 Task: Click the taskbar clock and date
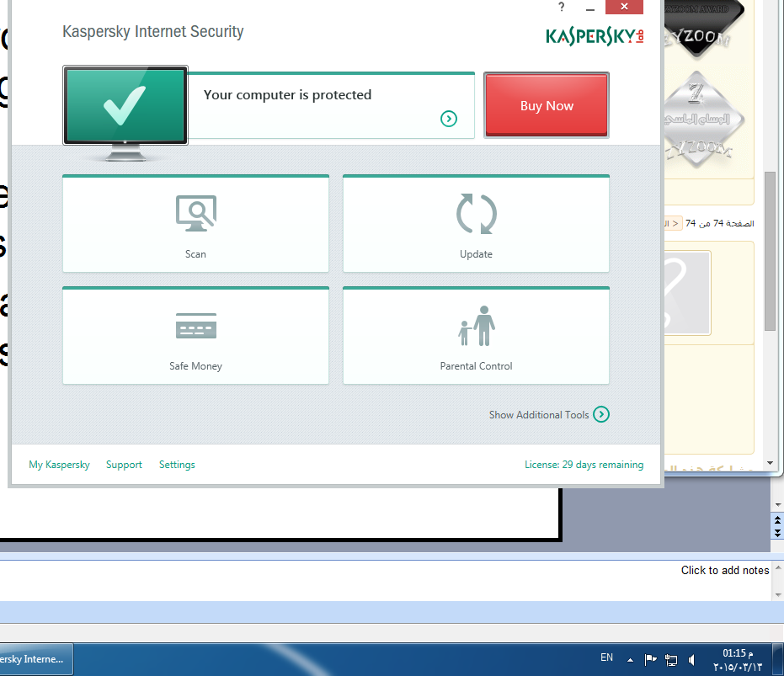[x=738, y=660]
